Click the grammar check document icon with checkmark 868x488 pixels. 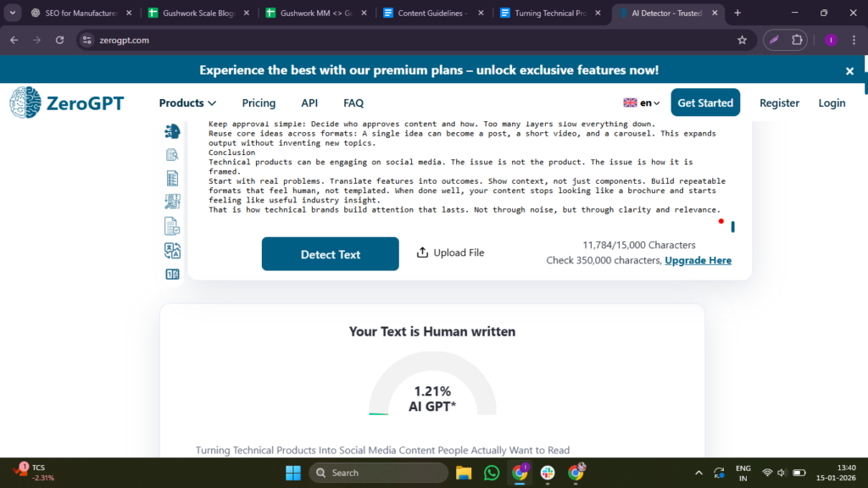coord(172,225)
